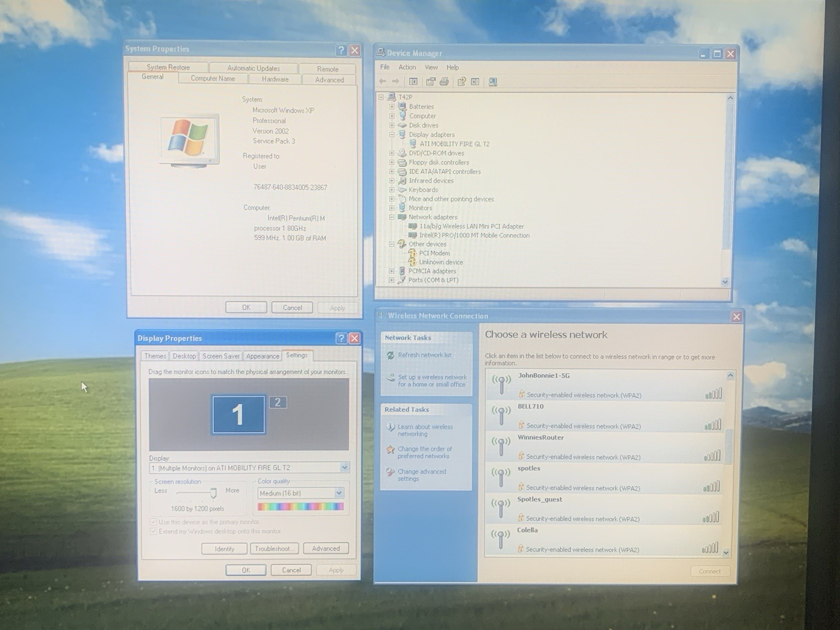840x630 pixels.
Task: Click the Advanced button in Display Properties
Action: tap(325, 549)
